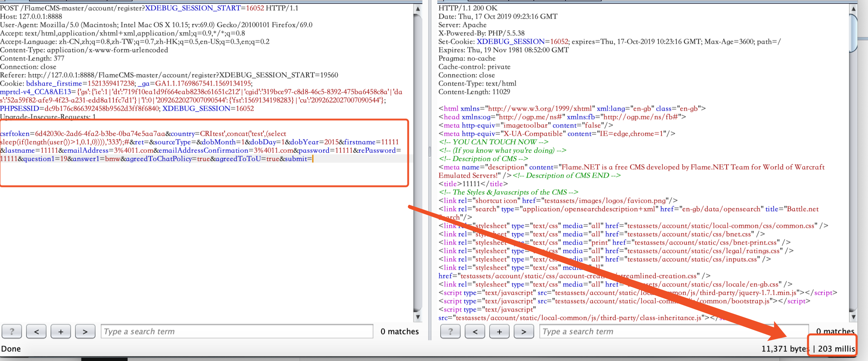This screenshot has width=868, height=361.
Task: Click the plus options button in response search bar
Action: (499, 331)
